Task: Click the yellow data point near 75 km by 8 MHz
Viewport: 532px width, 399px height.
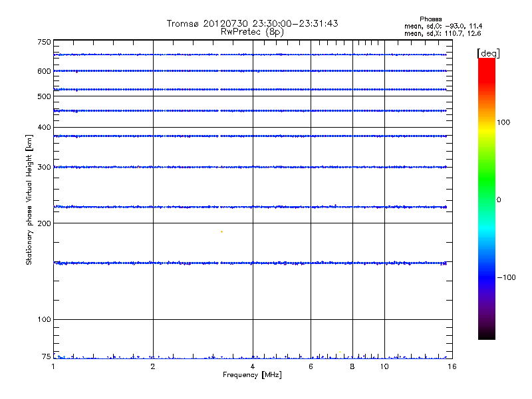Action: pyautogui.click(x=340, y=352)
